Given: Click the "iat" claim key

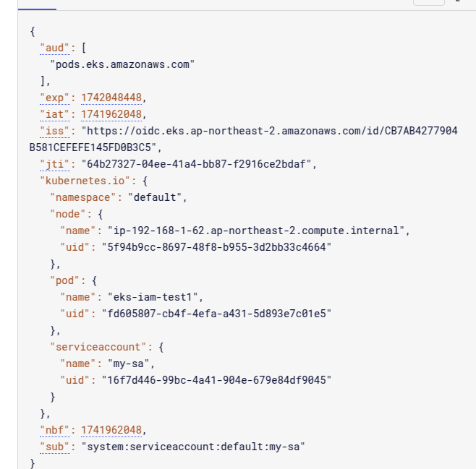Looking at the screenshot, I should pos(54,114).
